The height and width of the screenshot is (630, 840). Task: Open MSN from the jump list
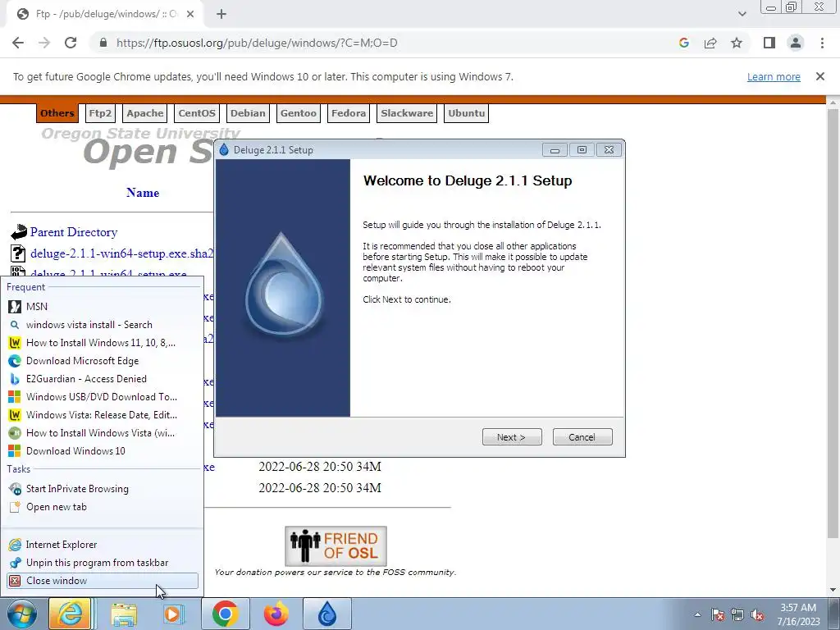[x=103, y=307]
